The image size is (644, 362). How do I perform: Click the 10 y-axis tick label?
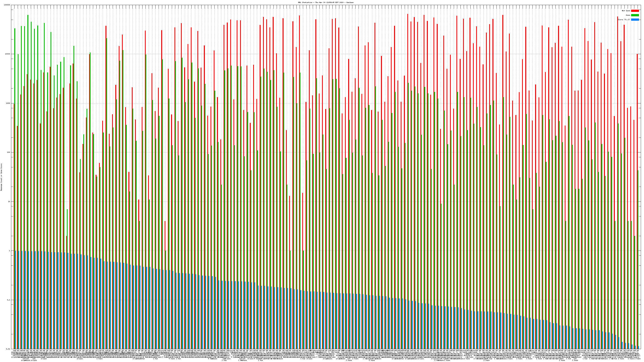[9, 202]
